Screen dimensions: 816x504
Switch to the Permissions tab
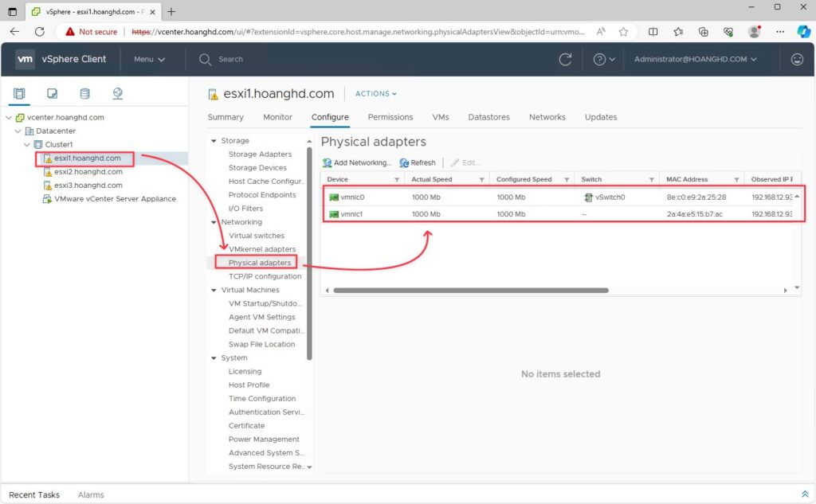(390, 117)
